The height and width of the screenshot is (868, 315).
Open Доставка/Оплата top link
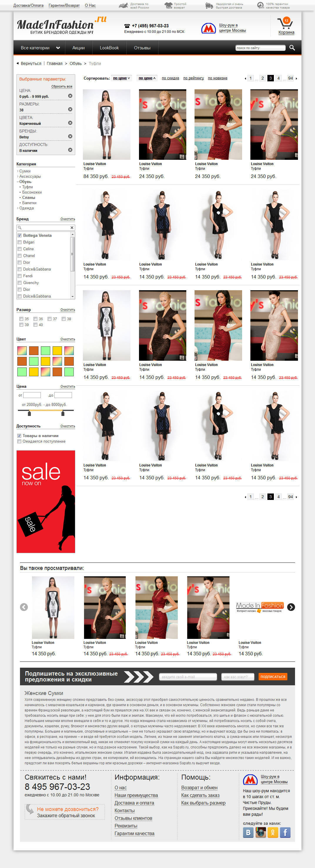[x=28, y=5]
